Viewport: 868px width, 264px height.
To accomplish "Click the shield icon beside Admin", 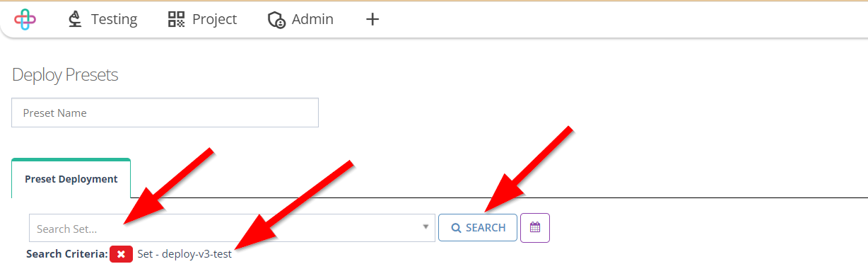I will 276,20.
